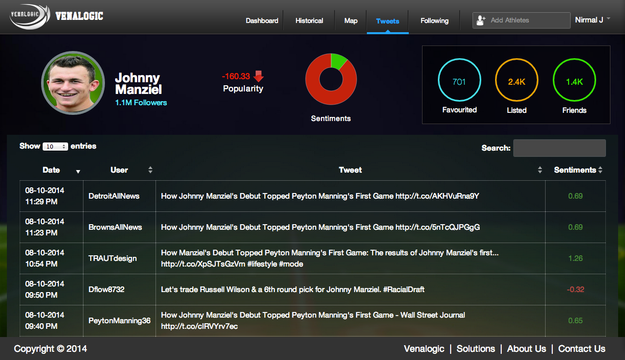Click the 1.4K Friends circle
This screenshot has height=360, width=625.
pos(574,80)
